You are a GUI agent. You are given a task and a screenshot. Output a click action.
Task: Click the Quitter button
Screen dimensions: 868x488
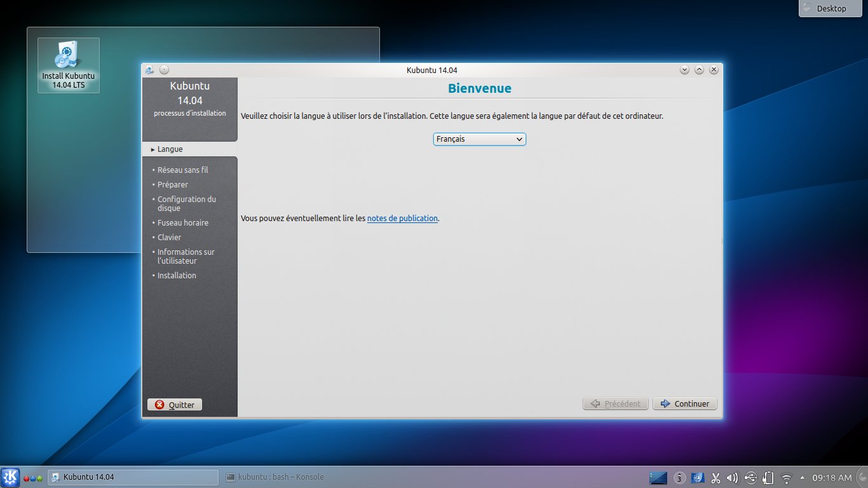175,405
